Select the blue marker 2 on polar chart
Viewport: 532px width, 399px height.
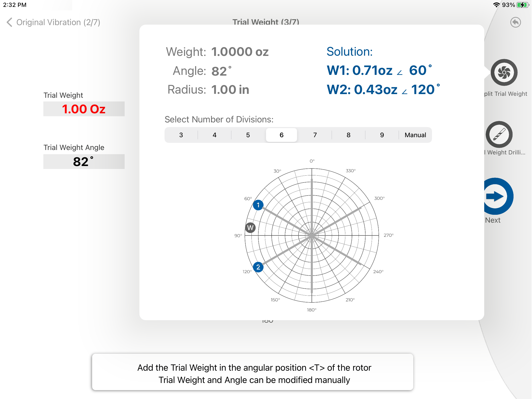[258, 267]
